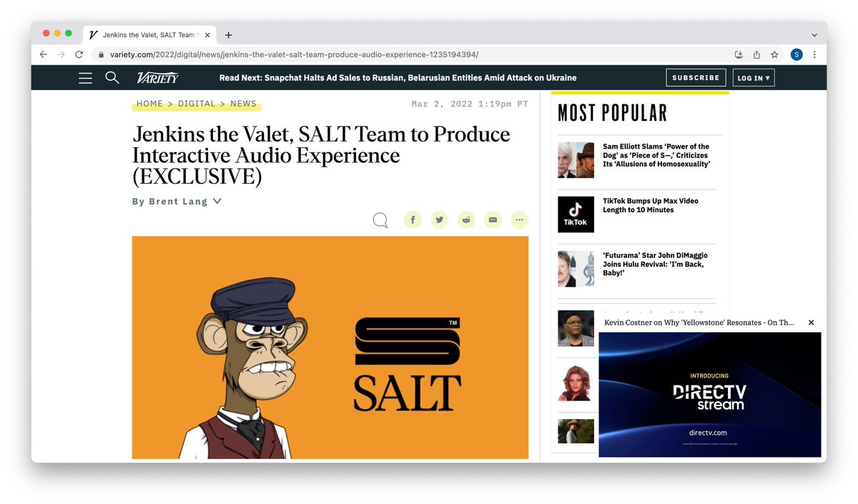Select the Jenkins the Valet tab
The width and height of the screenshot is (858, 504).
point(149,34)
